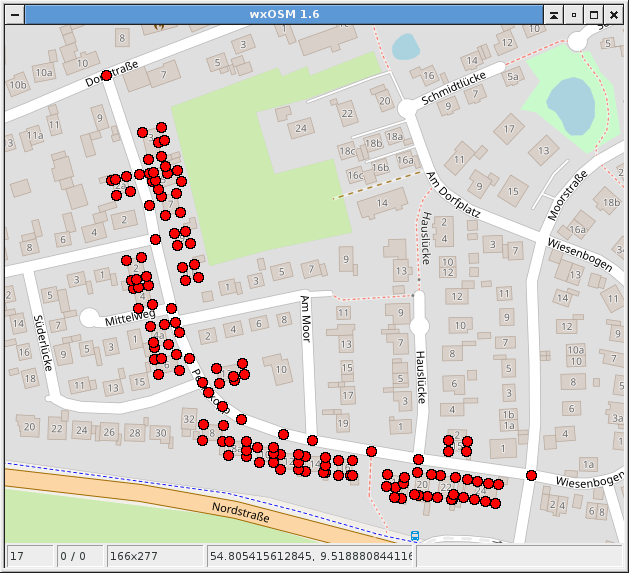Click the coordinates field in status bar
The width and height of the screenshot is (629, 573).
coord(310,555)
